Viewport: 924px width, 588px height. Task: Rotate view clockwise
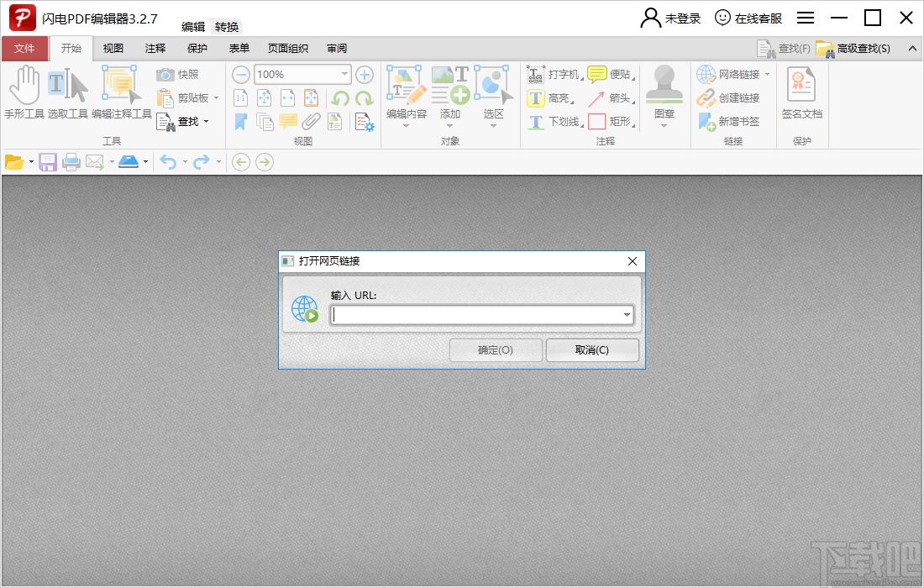[364, 97]
